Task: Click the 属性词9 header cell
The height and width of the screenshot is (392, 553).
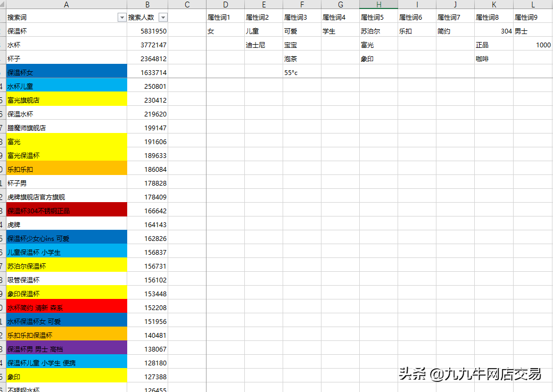Action: [x=533, y=17]
